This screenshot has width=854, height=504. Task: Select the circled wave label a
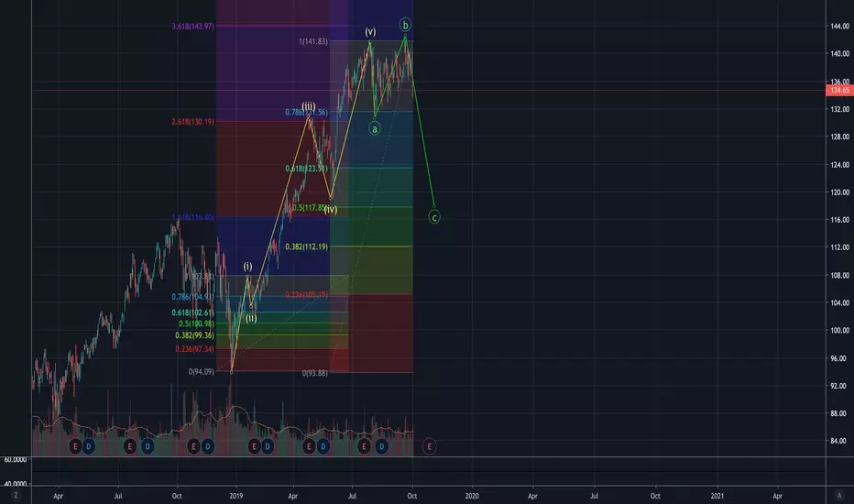(374, 128)
